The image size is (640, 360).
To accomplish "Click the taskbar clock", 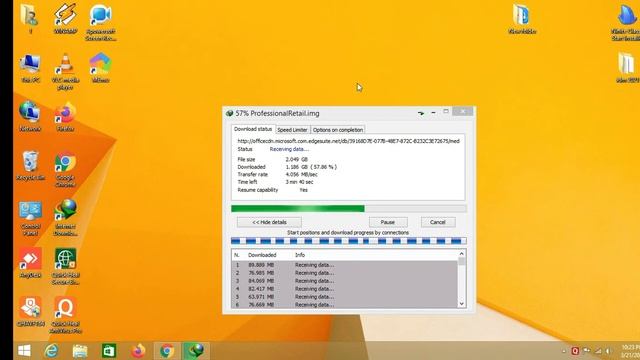I will [x=631, y=351].
